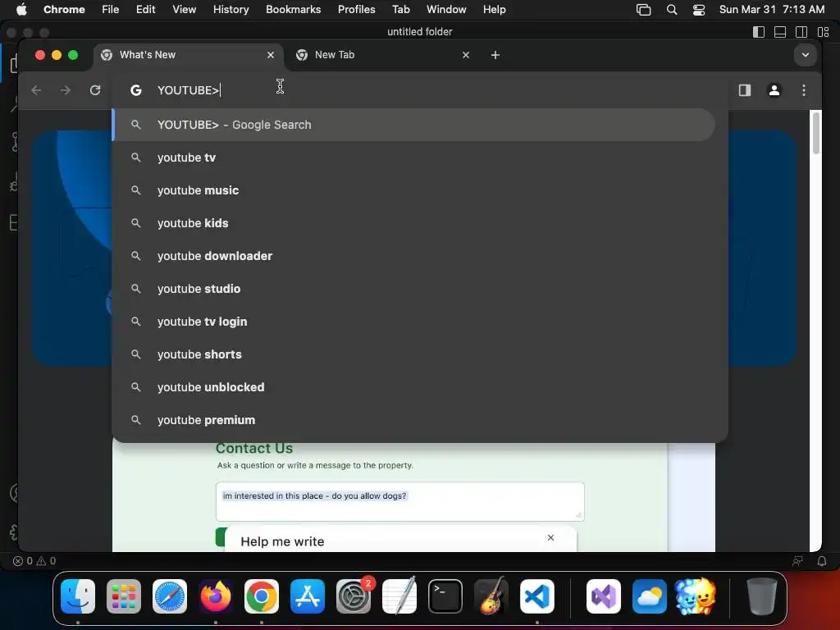840x630 pixels.
Task: Open the Help menu
Action: [x=494, y=9]
